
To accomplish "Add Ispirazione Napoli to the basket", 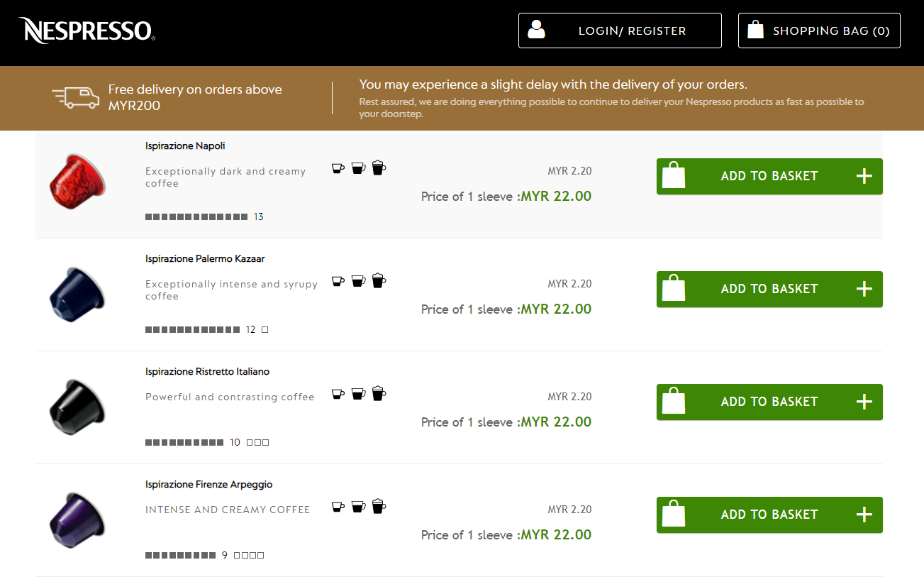I will 769,176.
